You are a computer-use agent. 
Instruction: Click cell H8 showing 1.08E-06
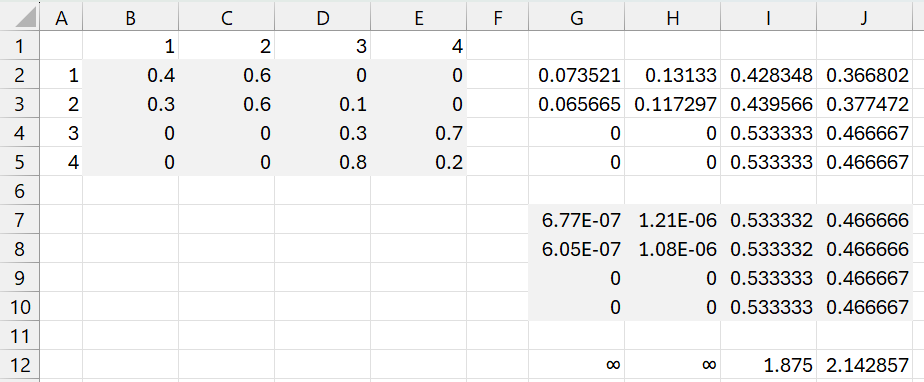(672, 248)
